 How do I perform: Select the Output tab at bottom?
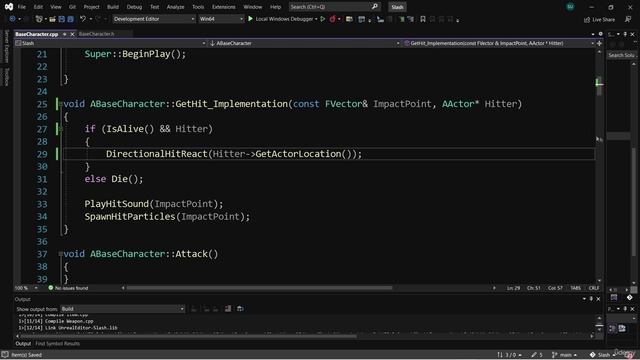[x=23, y=344]
